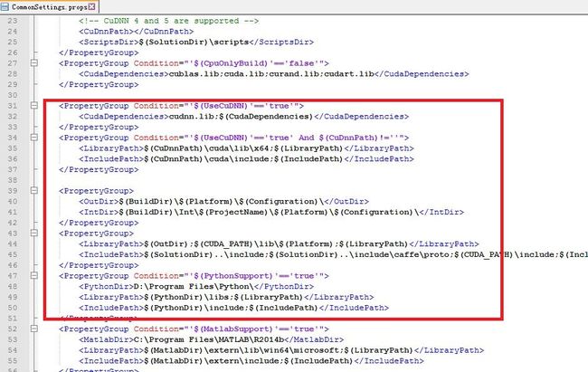The image size is (588, 372).
Task: Collapse the fold marker at line 34
Action: pos(34,138)
